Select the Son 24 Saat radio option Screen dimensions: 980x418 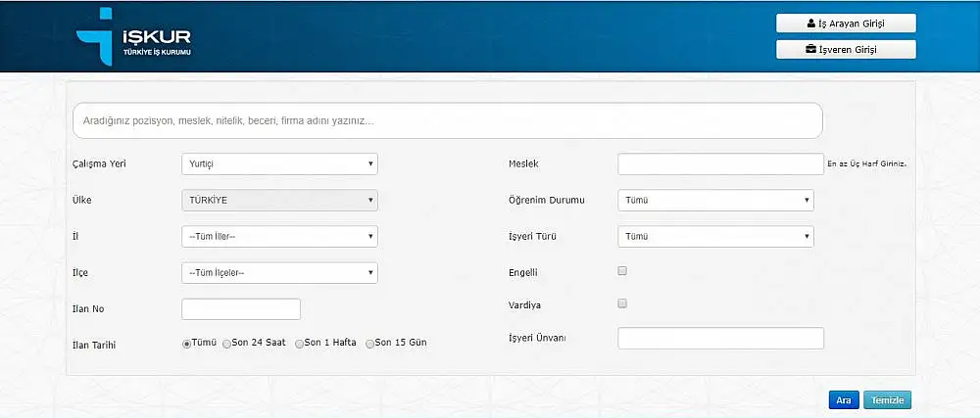227,344
